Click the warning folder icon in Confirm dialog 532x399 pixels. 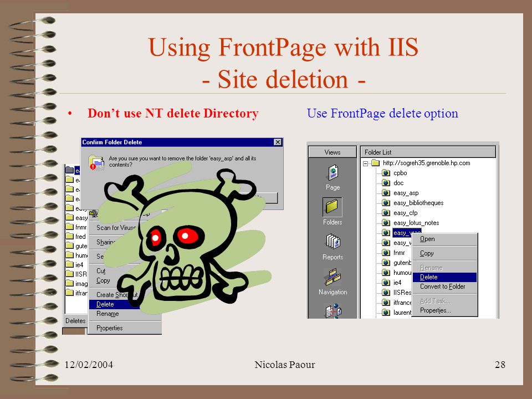(96, 162)
